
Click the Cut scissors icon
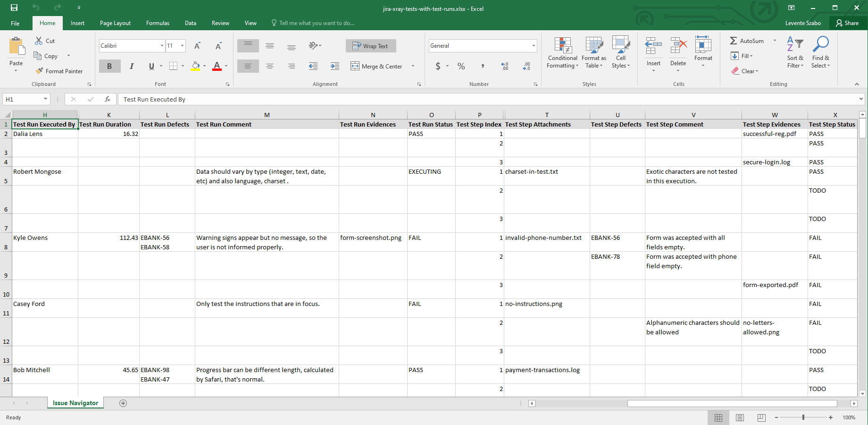click(39, 41)
